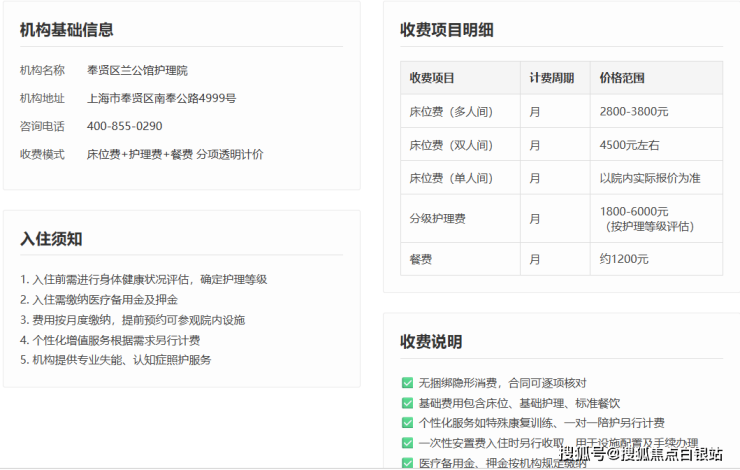Image resolution: width=740 pixels, height=470 pixels.
Task: Click the label 机构地址
Action: [x=42, y=98]
